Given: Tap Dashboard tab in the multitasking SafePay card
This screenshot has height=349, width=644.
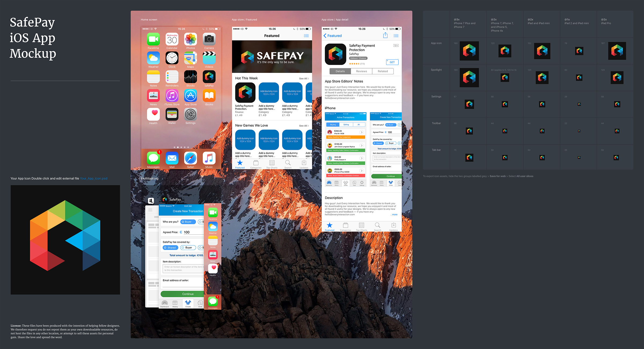Looking at the screenshot, I should coord(164,304).
